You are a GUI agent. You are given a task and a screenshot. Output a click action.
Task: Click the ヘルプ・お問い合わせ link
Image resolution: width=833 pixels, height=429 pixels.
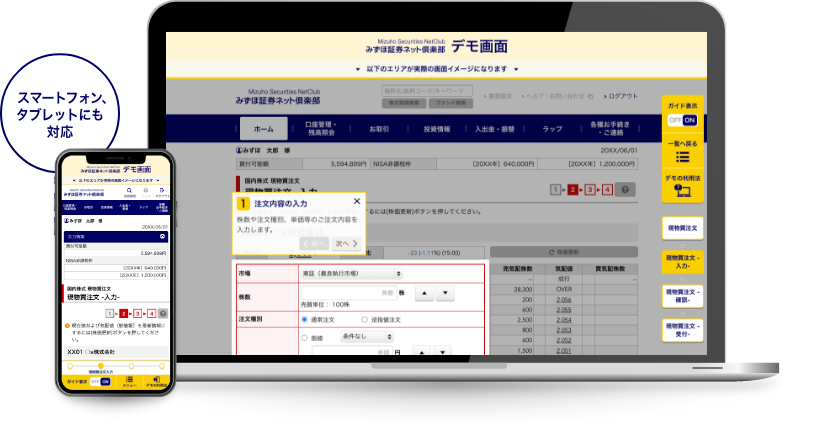click(x=556, y=96)
